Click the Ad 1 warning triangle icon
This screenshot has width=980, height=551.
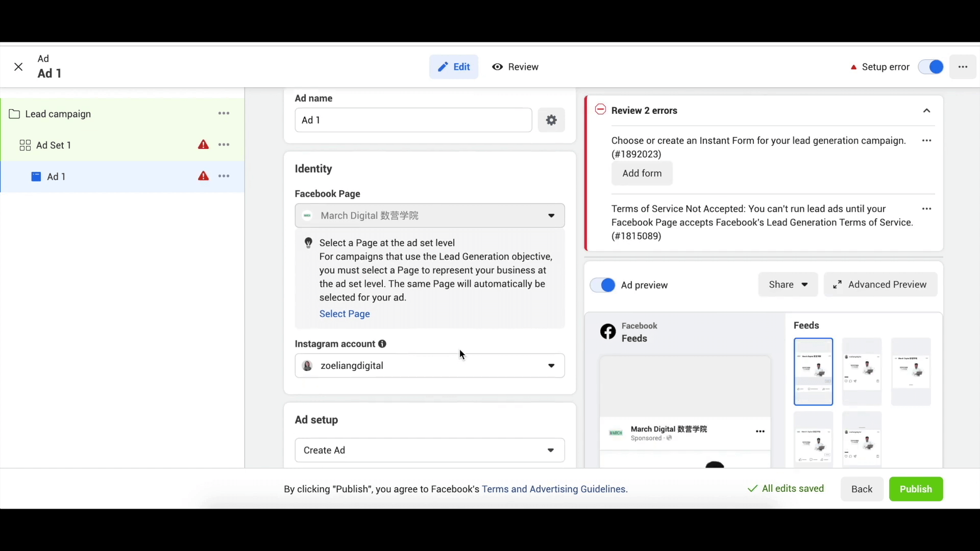[204, 176]
